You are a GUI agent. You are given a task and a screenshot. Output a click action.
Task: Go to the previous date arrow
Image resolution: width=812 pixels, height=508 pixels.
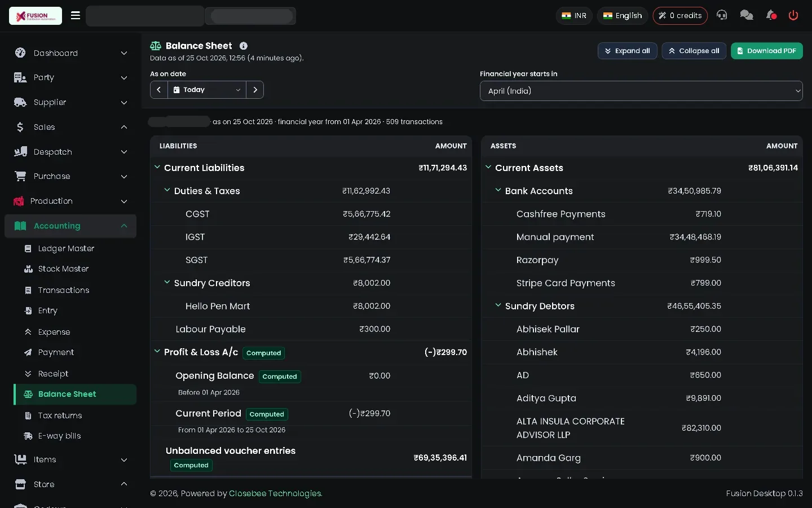point(159,90)
